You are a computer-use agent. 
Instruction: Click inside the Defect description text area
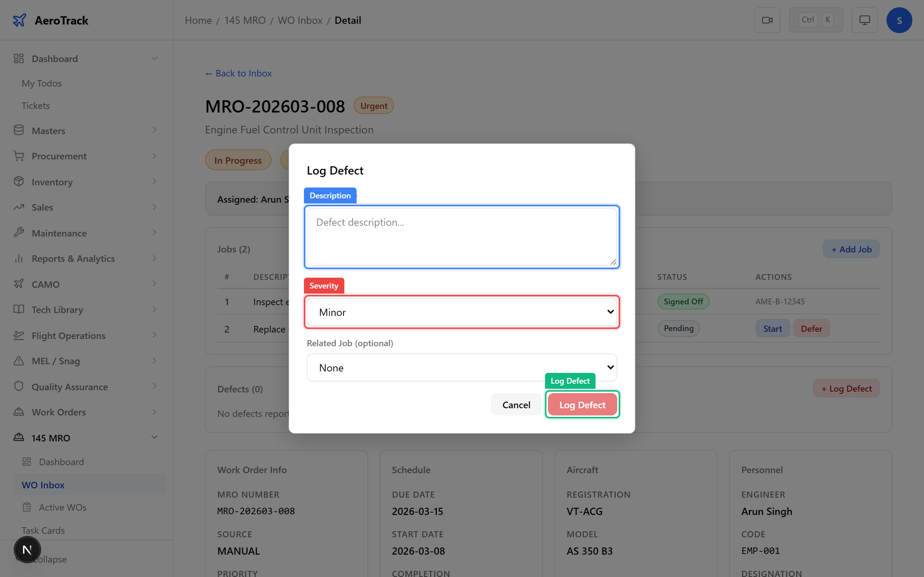pos(461,237)
